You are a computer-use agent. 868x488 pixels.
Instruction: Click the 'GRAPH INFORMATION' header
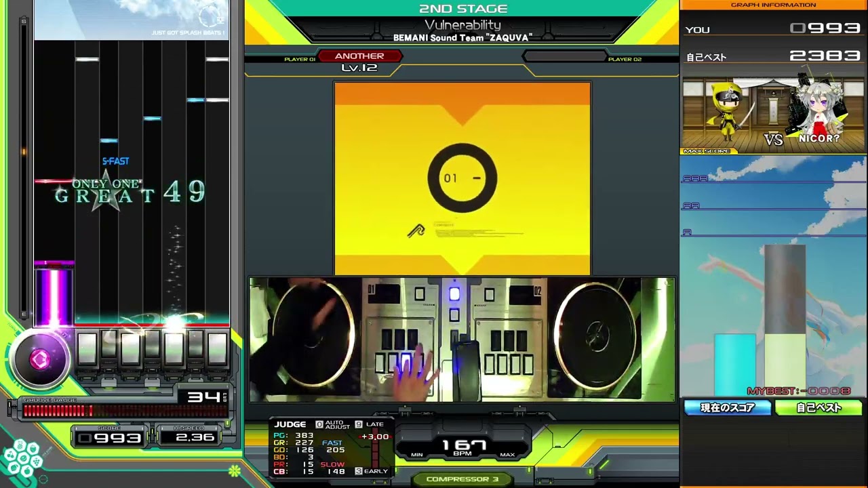(x=773, y=5)
